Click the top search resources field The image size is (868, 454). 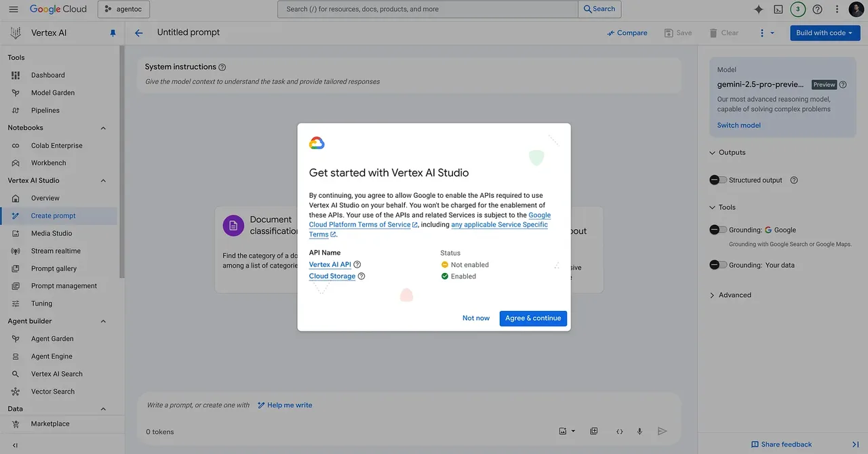(x=429, y=9)
